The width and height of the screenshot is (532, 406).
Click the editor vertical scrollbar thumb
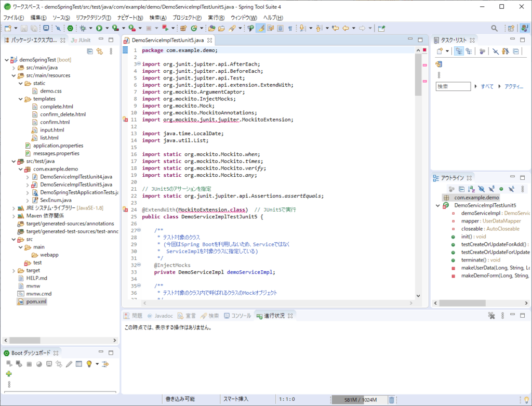418,75
